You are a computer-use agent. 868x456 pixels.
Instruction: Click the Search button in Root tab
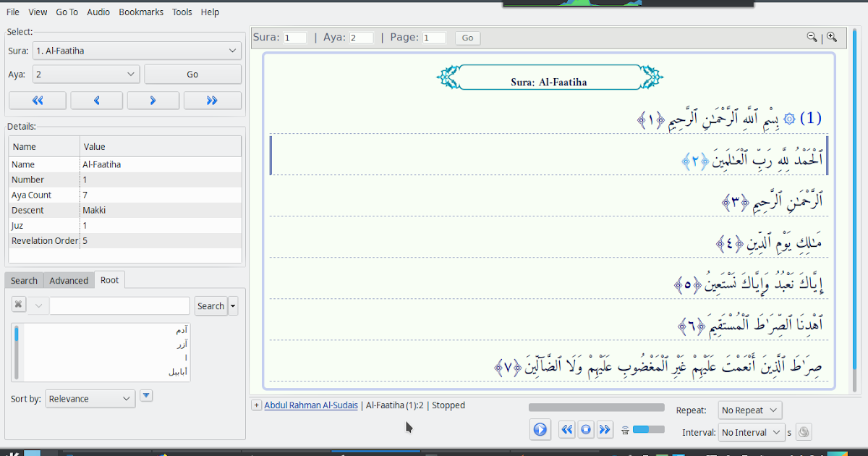pos(210,305)
